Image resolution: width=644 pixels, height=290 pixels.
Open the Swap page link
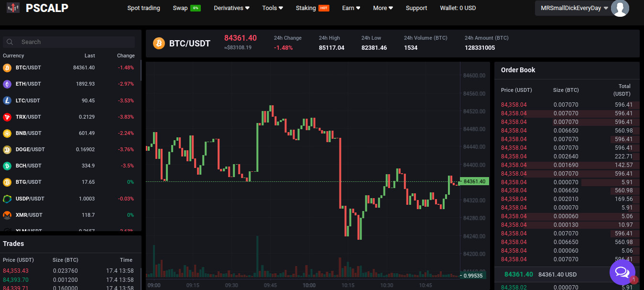pyautogui.click(x=186, y=8)
